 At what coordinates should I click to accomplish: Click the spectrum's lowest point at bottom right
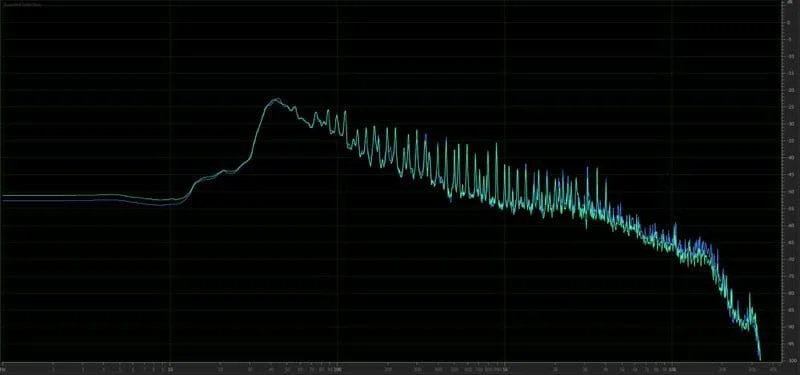click(x=760, y=358)
